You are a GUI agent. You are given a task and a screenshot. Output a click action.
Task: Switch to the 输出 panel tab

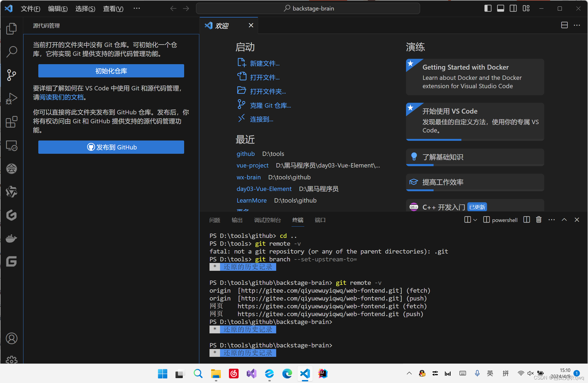(237, 220)
